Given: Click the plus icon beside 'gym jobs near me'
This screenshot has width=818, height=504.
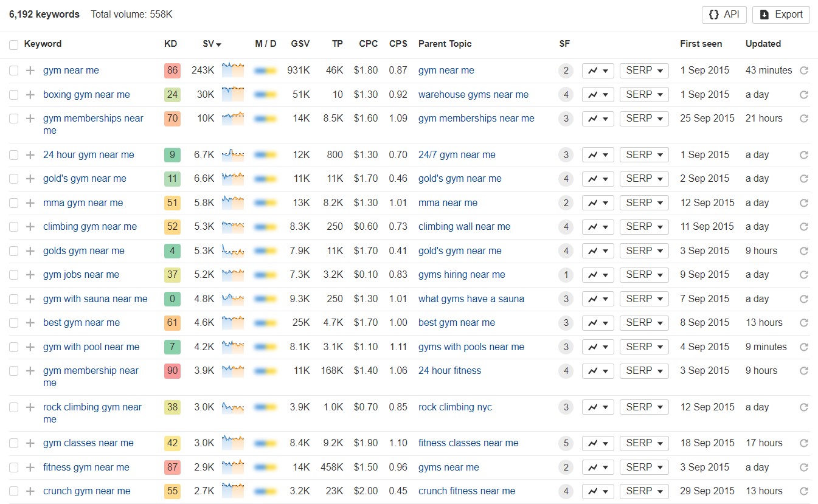Looking at the screenshot, I should click(x=30, y=275).
